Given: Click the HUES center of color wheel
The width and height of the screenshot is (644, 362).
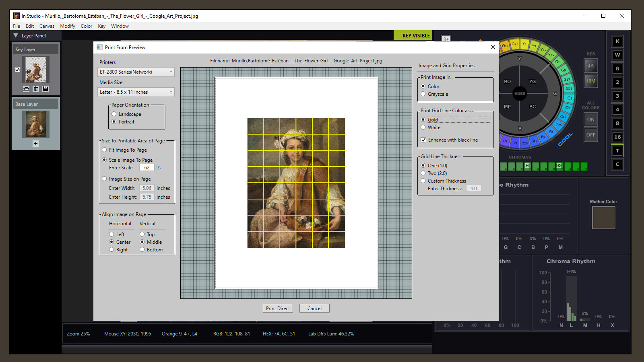Looking at the screenshot, I should (x=520, y=93).
